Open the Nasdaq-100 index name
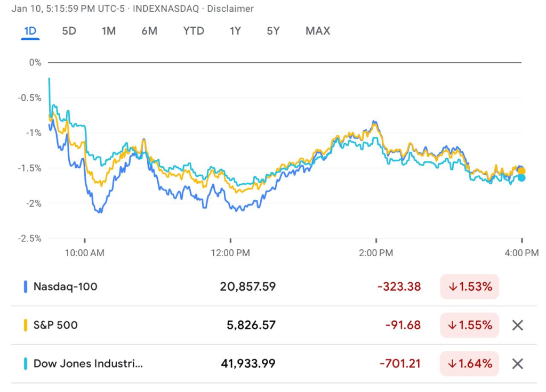The width and height of the screenshot is (546, 392). [x=65, y=287]
